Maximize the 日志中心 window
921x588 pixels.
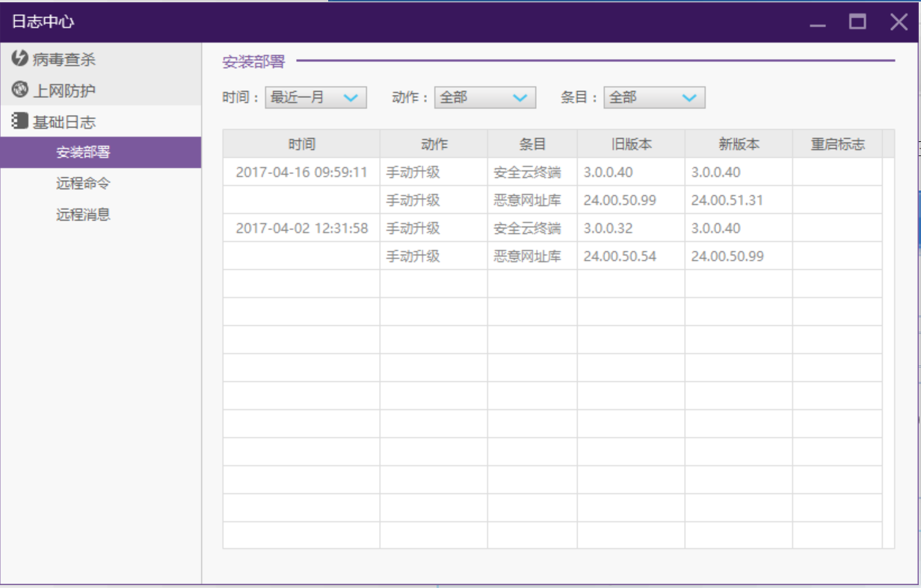[x=857, y=22]
